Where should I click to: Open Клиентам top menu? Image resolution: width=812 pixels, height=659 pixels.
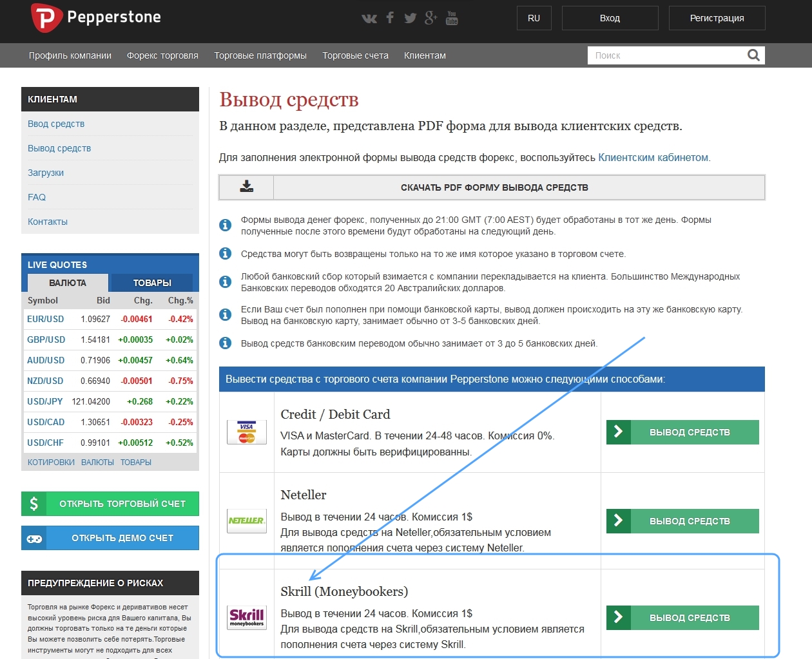point(425,55)
